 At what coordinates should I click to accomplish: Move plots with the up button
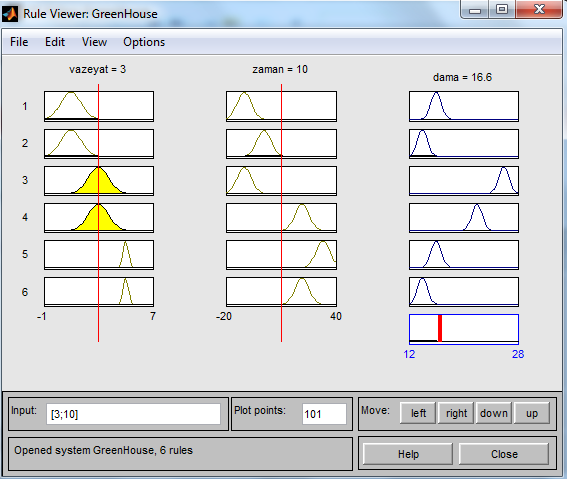point(532,413)
